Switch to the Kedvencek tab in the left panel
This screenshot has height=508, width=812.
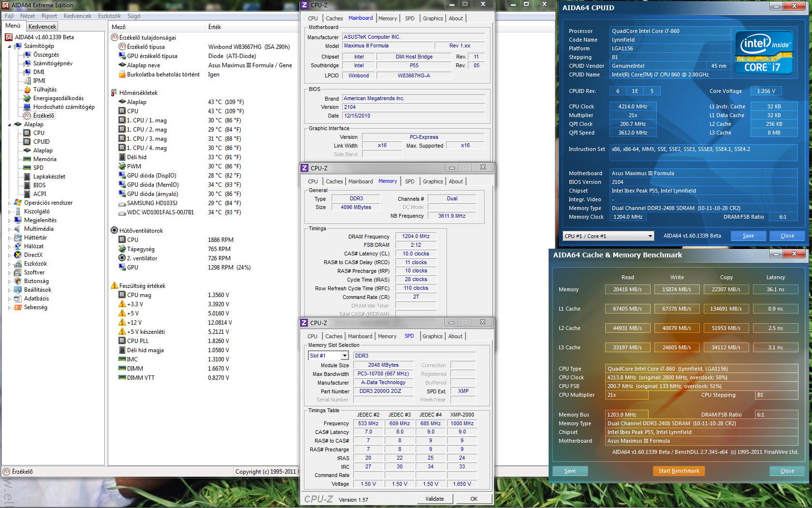click(x=43, y=27)
